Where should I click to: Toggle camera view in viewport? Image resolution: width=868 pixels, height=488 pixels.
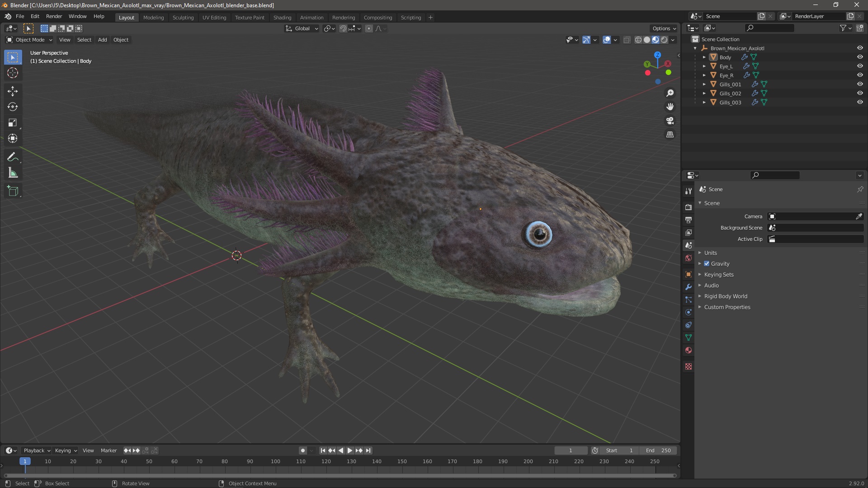click(670, 121)
